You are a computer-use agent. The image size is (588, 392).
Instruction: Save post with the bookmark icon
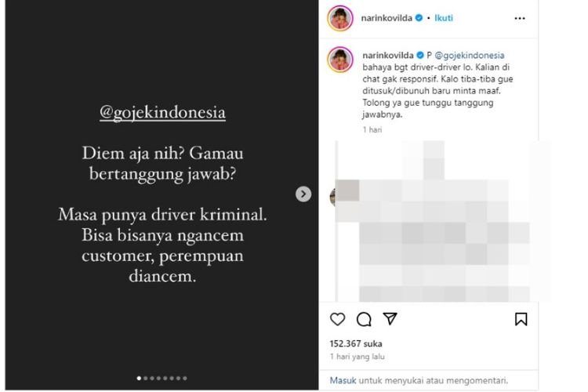pyautogui.click(x=521, y=319)
